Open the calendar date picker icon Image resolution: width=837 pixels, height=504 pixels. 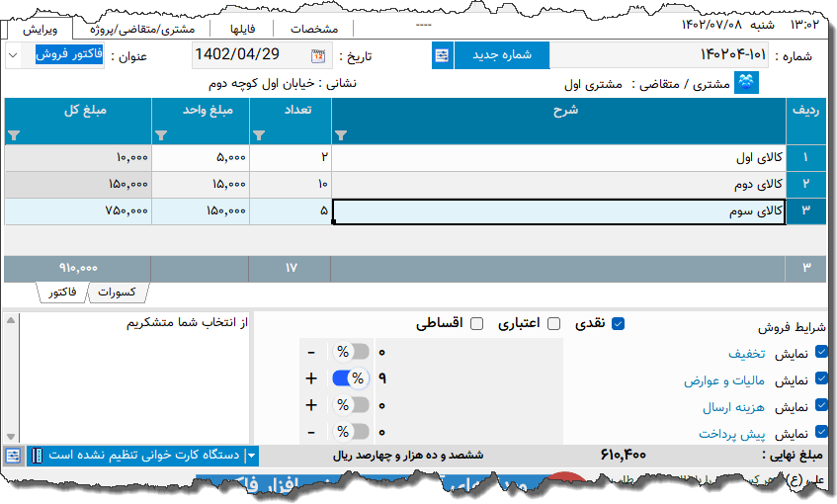318,55
